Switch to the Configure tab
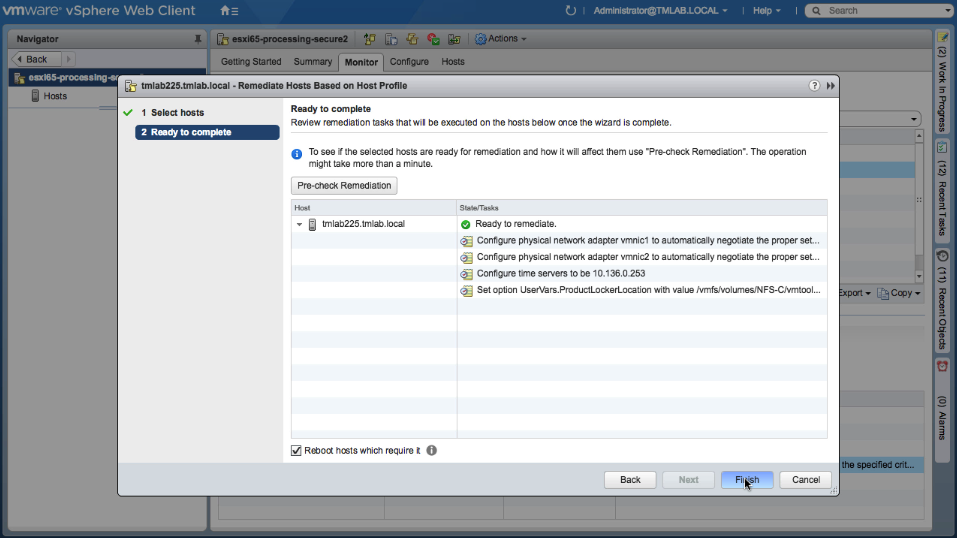The width and height of the screenshot is (957, 538). click(x=409, y=62)
